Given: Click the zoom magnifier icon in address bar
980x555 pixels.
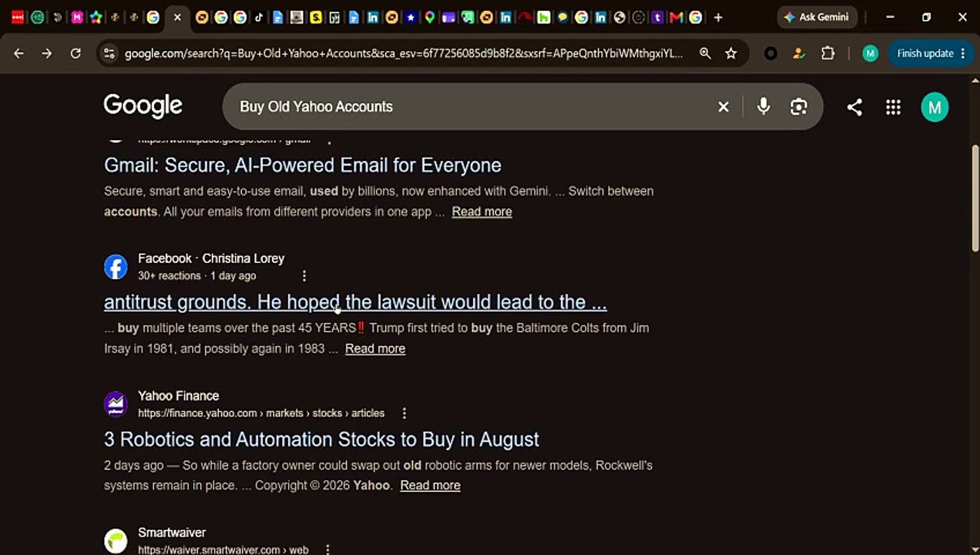Looking at the screenshot, I should coord(705,53).
